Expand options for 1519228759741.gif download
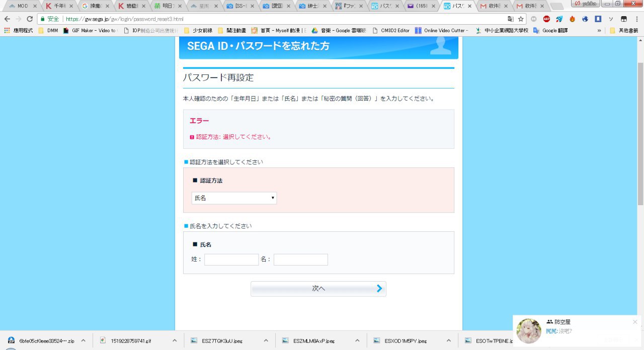This screenshot has height=350, width=644. tap(175, 340)
